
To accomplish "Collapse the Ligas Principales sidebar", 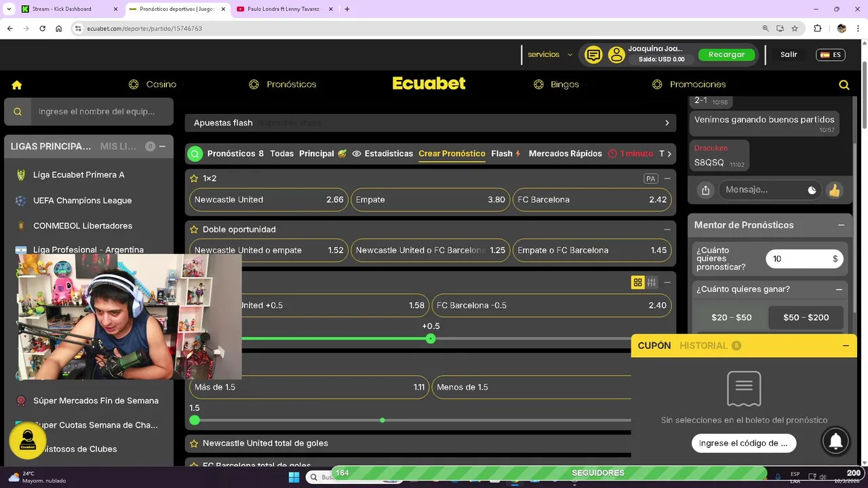I will (162, 146).
